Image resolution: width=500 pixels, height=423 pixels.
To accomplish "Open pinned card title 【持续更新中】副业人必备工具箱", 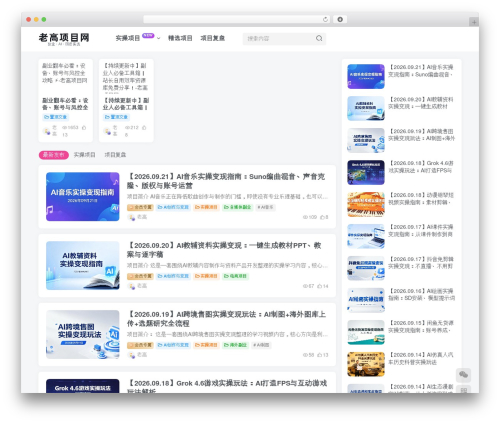I will pos(126,104).
